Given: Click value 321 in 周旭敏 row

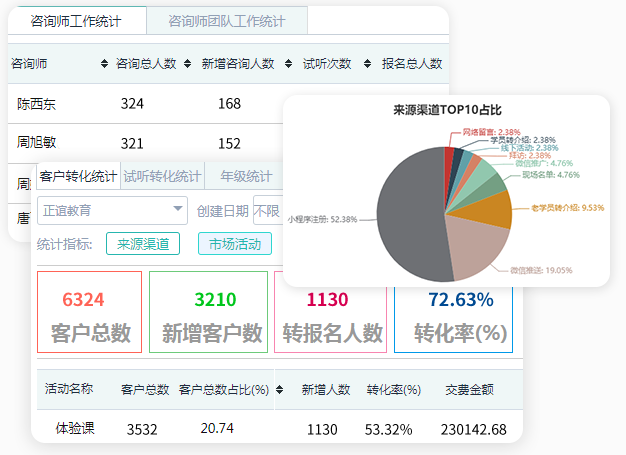Looking at the screenshot, I should (132, 144).
